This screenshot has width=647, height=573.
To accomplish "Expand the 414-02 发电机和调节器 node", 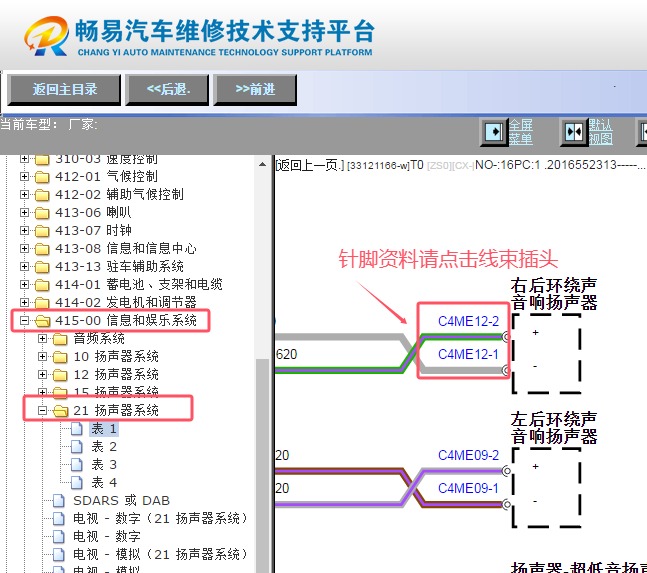I will 24,302.
